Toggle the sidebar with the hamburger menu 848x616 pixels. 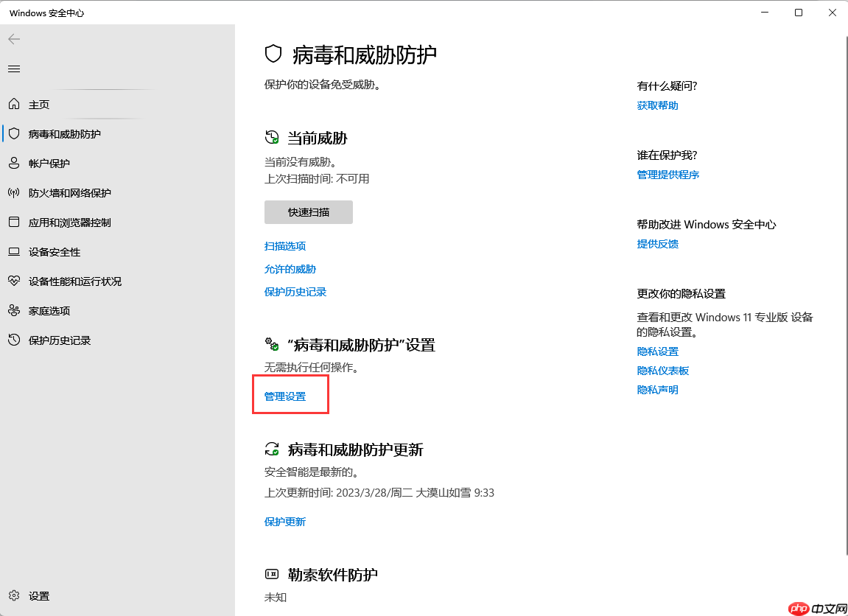pos(13,69)
